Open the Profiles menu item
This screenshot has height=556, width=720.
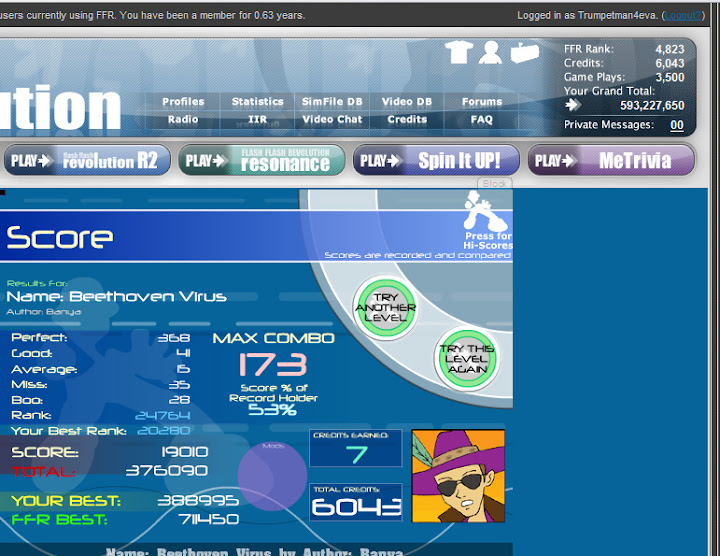(183, 102)
